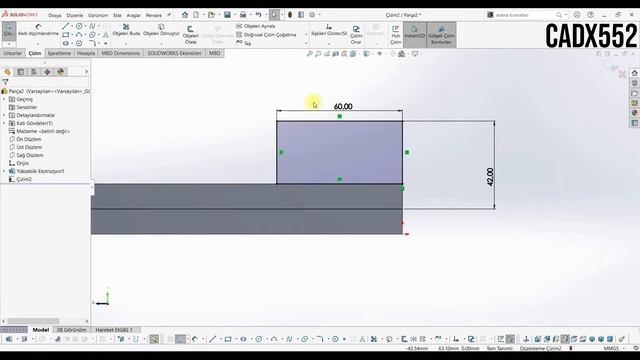
Task: Click Objeleri Aynala mirror entities button
Action: [256, 26]
